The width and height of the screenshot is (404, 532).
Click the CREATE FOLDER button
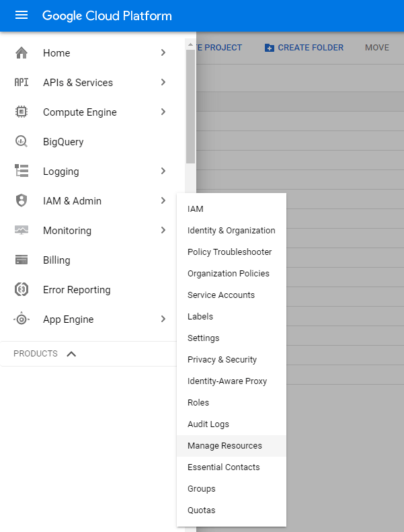304,48
